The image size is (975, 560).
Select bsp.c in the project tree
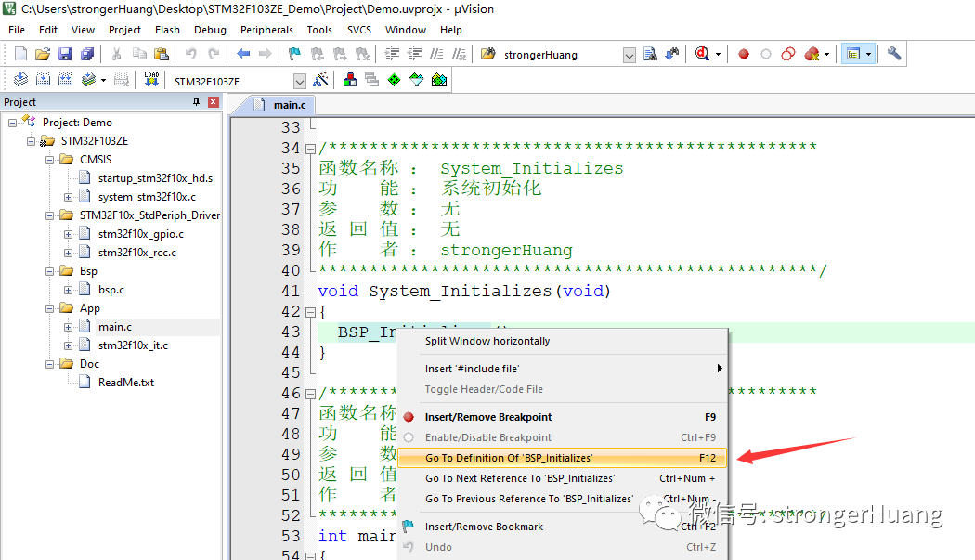tap(111, 290)
